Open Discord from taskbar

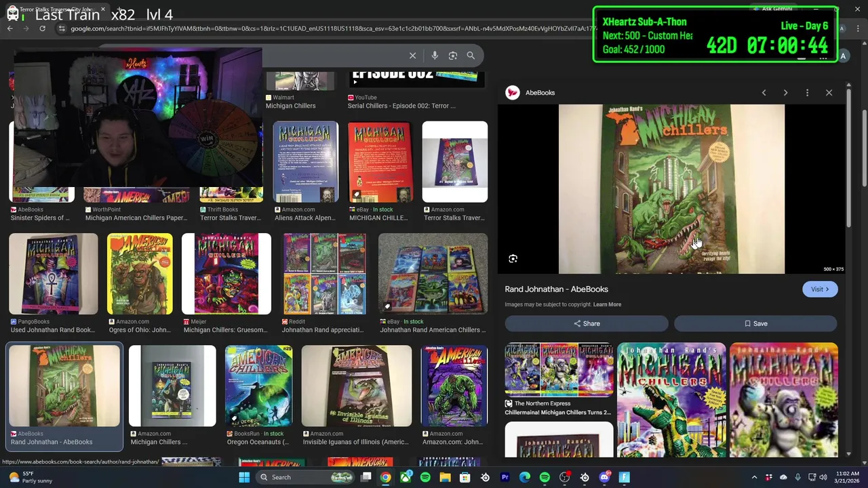click(604, 477)
